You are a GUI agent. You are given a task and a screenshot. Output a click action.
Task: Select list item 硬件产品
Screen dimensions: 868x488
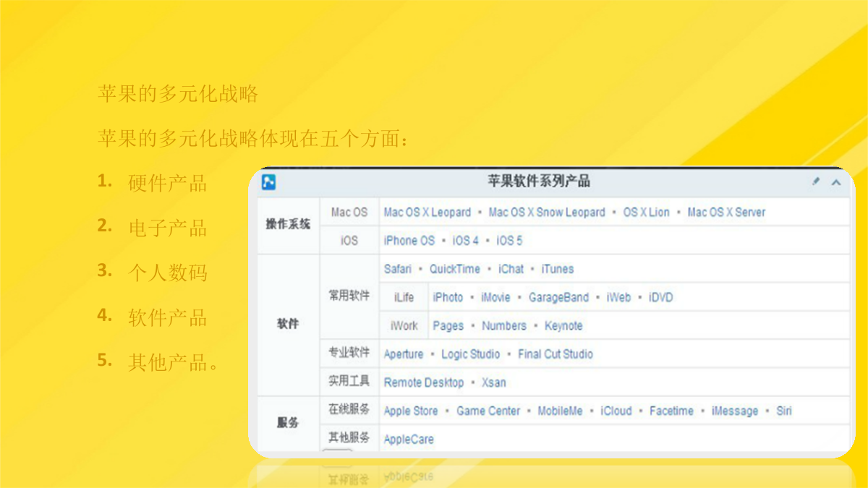coord(168,183)
